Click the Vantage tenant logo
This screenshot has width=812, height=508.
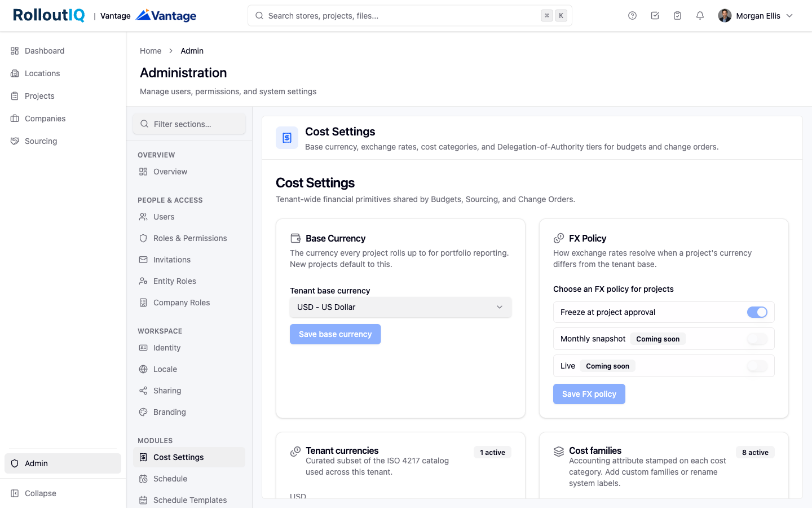(166, 15)
